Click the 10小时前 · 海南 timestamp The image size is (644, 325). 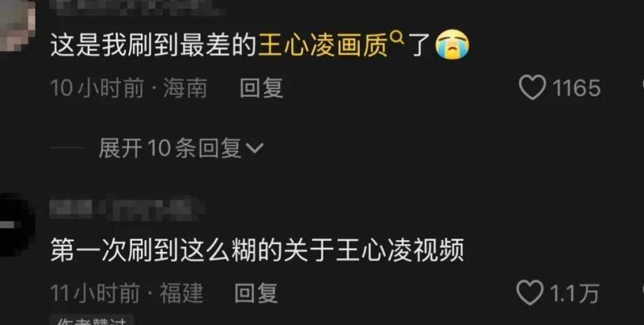point(128,88)
